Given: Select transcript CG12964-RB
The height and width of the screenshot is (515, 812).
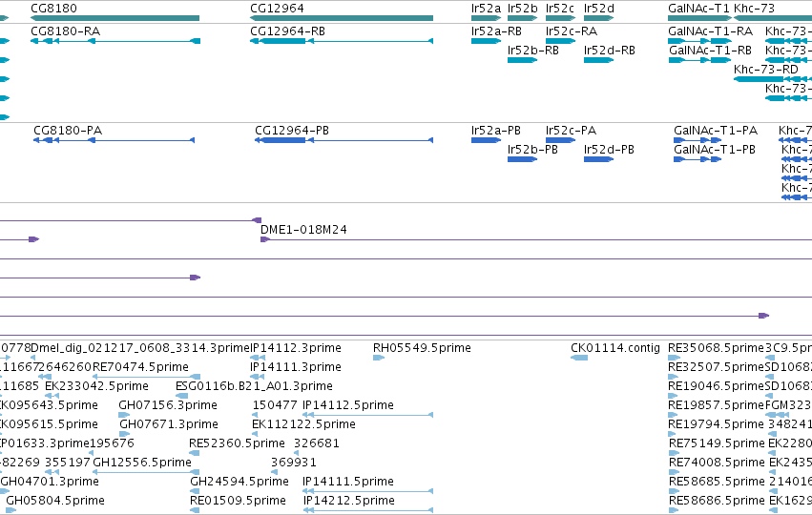Looking at the screenshot, I should [342, 41].
